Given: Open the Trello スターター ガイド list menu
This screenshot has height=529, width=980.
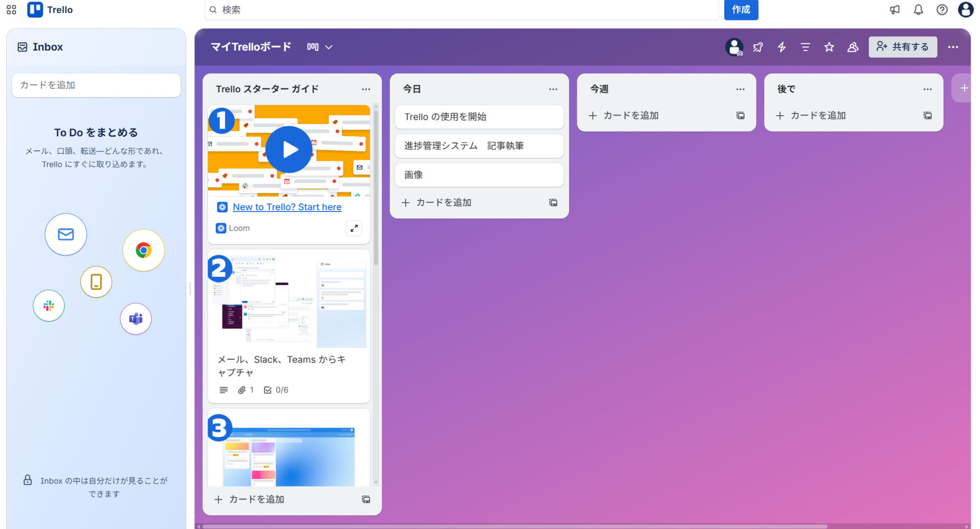Looking at the screenshot, I should 366,89.
